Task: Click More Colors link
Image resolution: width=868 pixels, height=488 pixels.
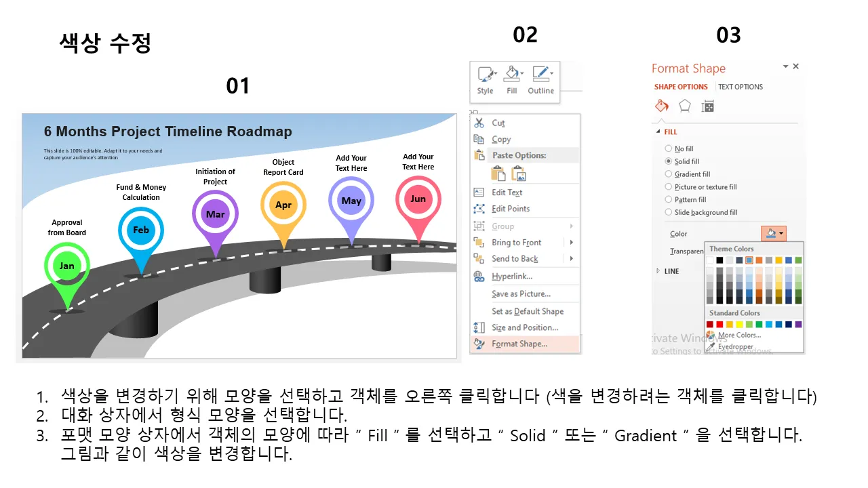Action: [x=738, y=335]
